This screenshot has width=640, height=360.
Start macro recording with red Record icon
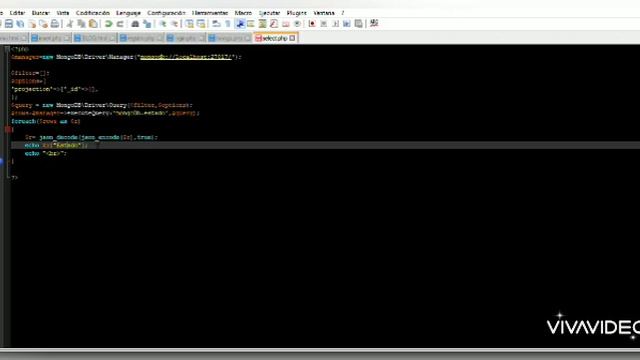[x=312, y=24]
